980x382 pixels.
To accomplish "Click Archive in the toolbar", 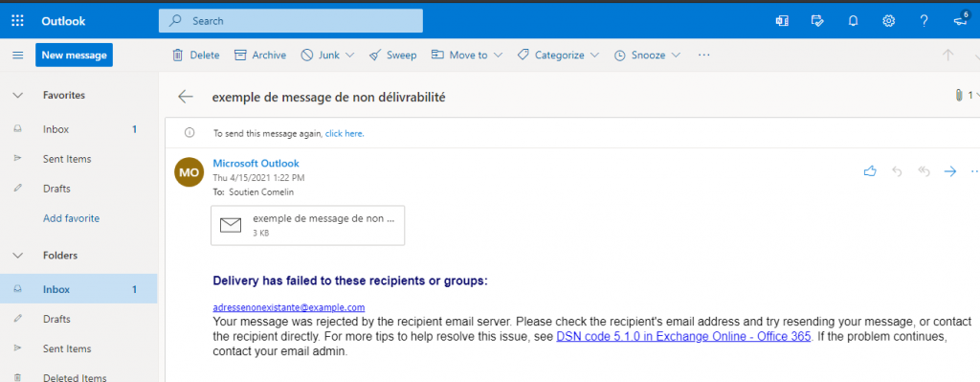I will point(260,55).
